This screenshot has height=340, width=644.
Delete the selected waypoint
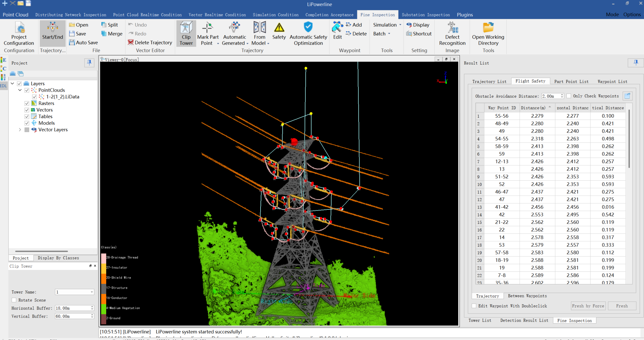point(356,34)
